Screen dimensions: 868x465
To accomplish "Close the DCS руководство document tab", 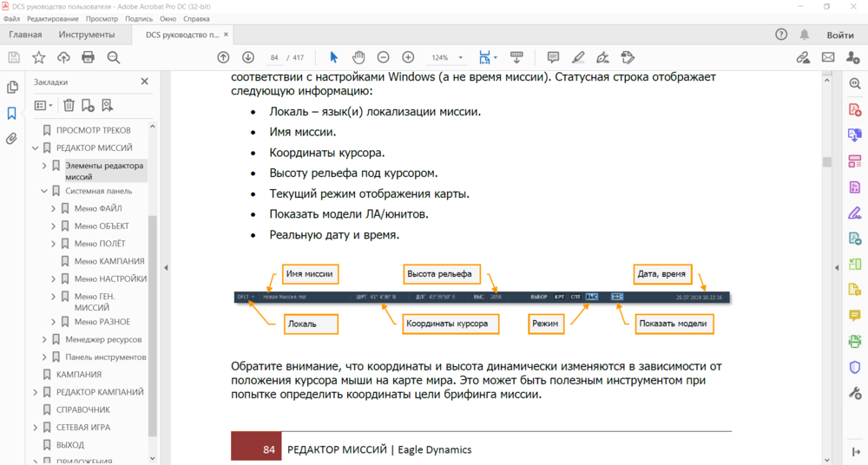I will tap(226, 35).
